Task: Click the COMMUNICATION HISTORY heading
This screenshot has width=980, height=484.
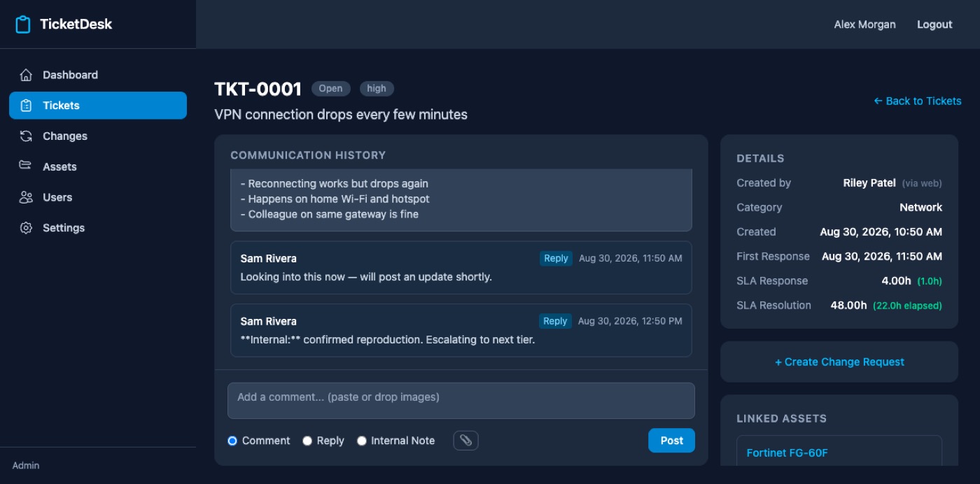Action: tap(308, 155)
